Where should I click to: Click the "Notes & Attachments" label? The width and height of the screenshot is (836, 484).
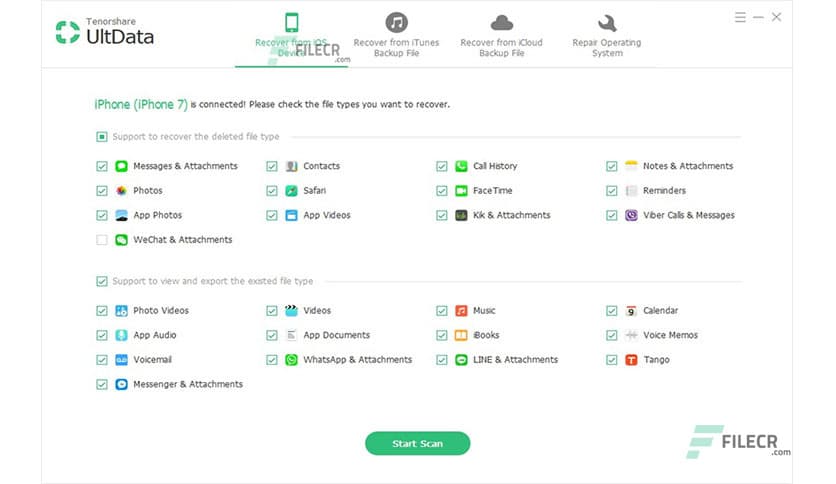tap(688, 166)
